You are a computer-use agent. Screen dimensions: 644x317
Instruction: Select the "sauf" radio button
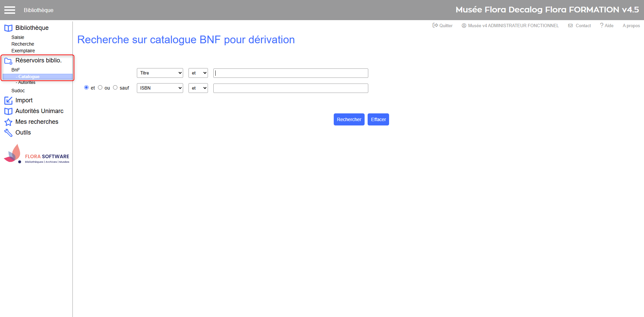click(x=115, y=88)
